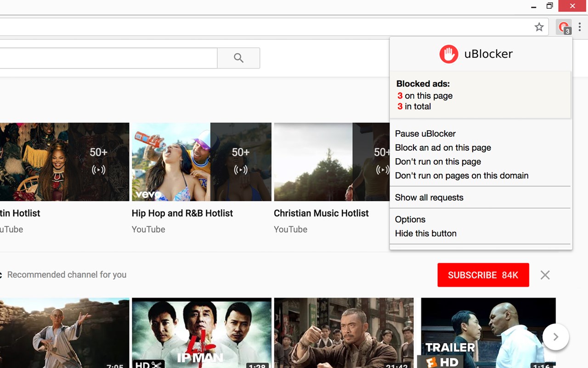Open the Chrome three-dot menu
588x368 pixels.
(x=580, y=27)
